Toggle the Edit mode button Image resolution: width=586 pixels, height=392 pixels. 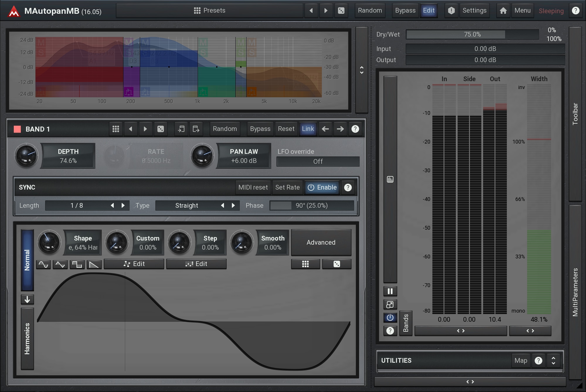(x=429, y=11)
